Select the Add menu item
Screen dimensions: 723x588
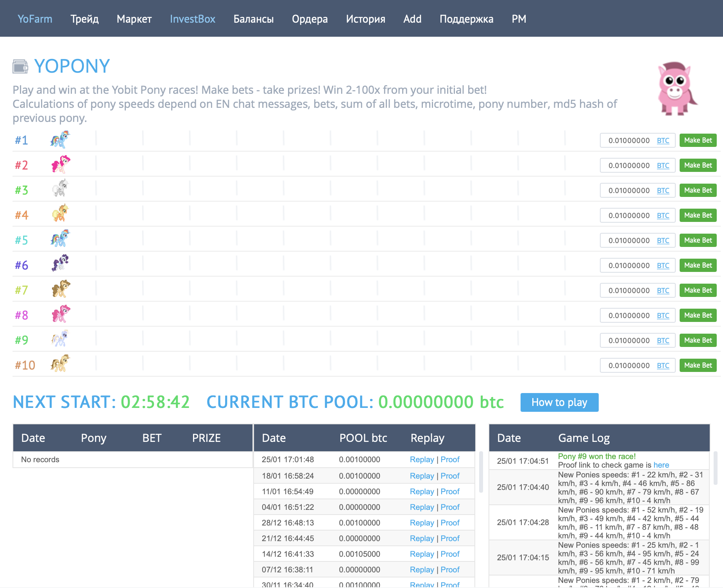pos(412,19)
